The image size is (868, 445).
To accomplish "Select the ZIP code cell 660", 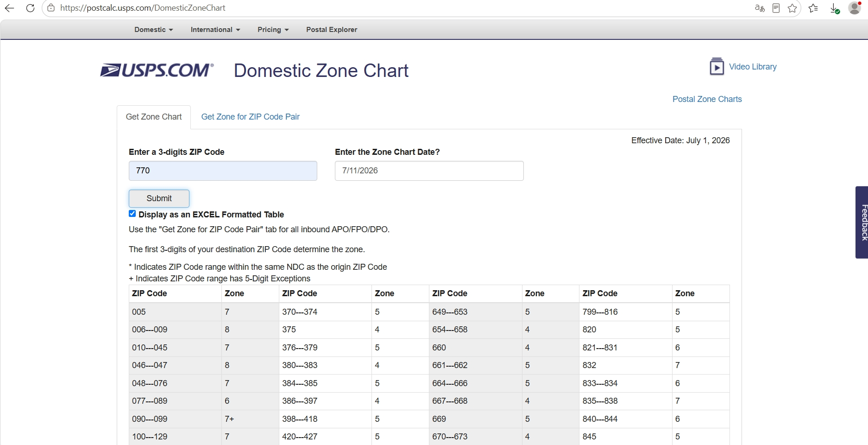I will (475, 348).
